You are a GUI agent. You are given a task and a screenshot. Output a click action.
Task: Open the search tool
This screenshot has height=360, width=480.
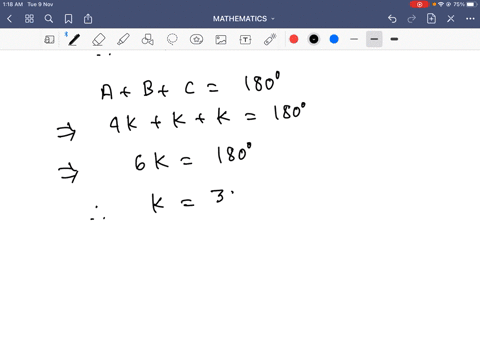49,19
